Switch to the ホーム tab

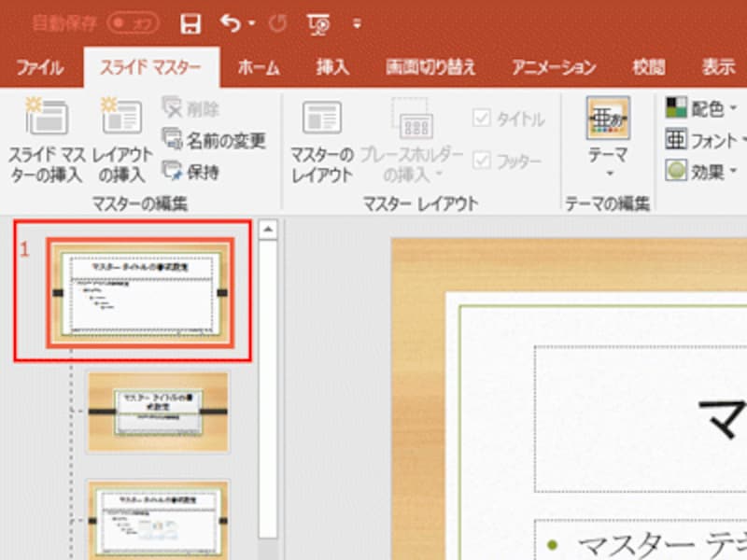(x=259, y=67)
